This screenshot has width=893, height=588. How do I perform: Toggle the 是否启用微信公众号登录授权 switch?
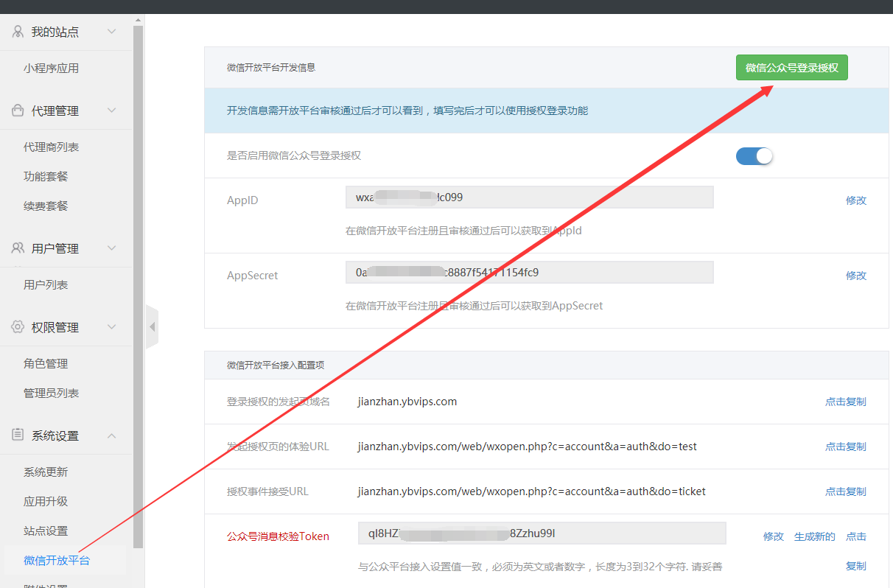point(754,156)
